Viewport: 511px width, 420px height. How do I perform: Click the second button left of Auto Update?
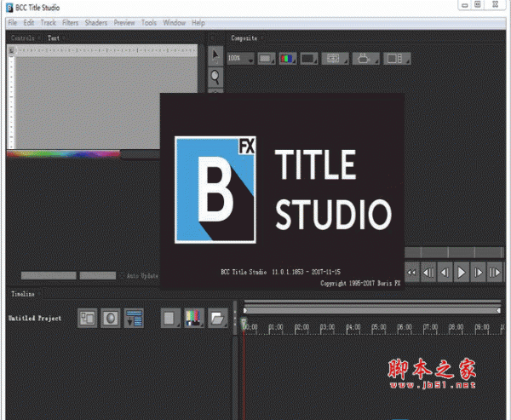coord(49,276)
